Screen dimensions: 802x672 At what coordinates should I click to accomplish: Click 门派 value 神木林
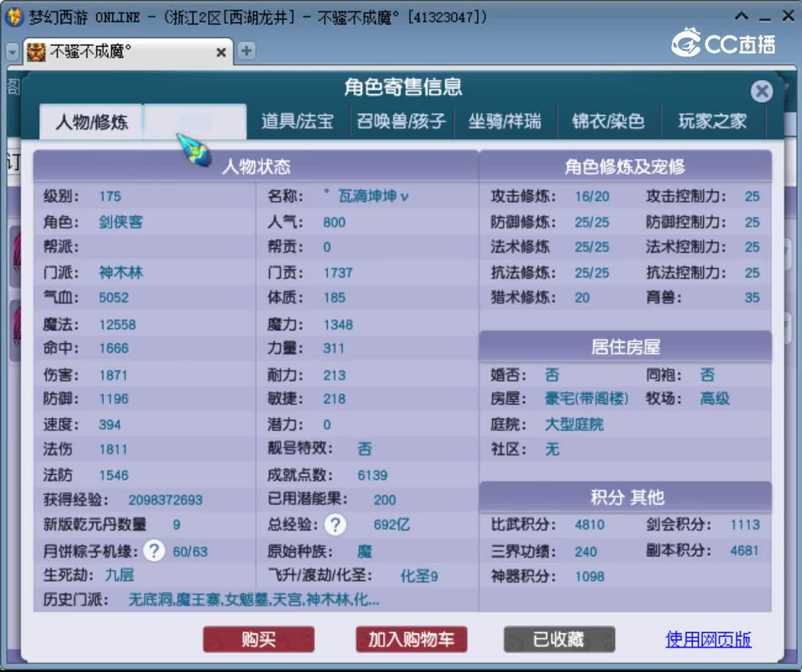[x=121, y=272]
